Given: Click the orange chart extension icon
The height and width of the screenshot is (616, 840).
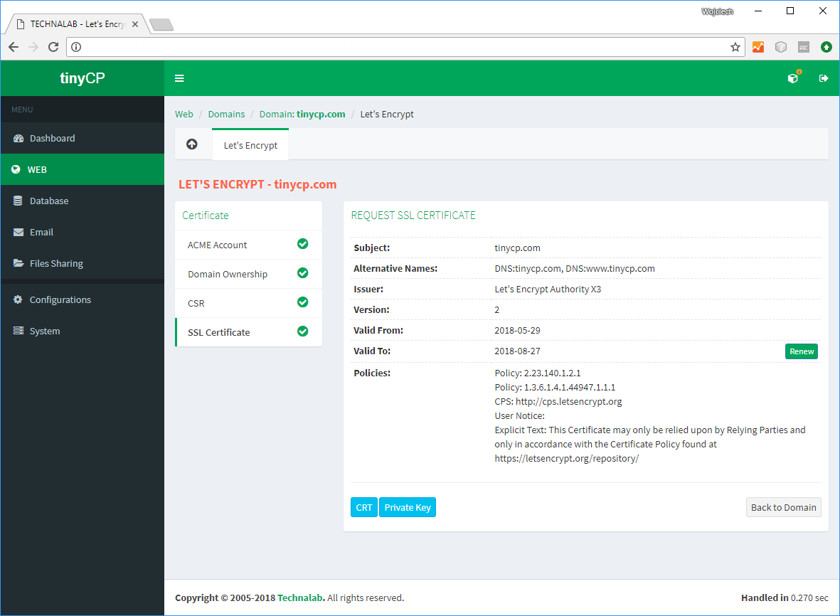Looking at the screenshot, I should coord(758,47).
